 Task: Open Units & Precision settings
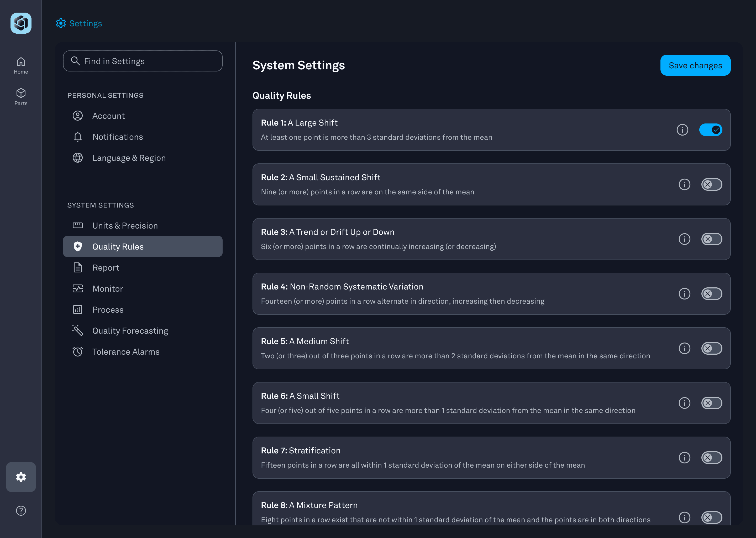click(125, 226)
